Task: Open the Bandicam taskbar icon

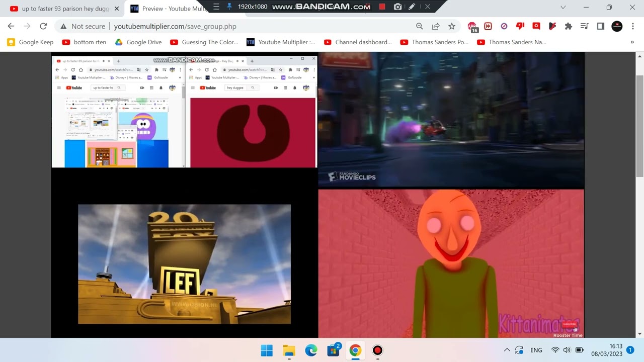Action: (377, 350)
